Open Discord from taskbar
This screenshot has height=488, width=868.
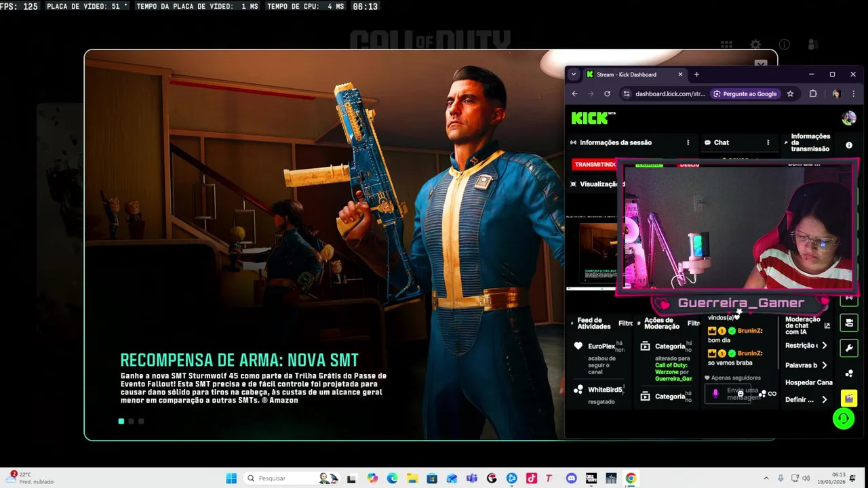[571, 479]
